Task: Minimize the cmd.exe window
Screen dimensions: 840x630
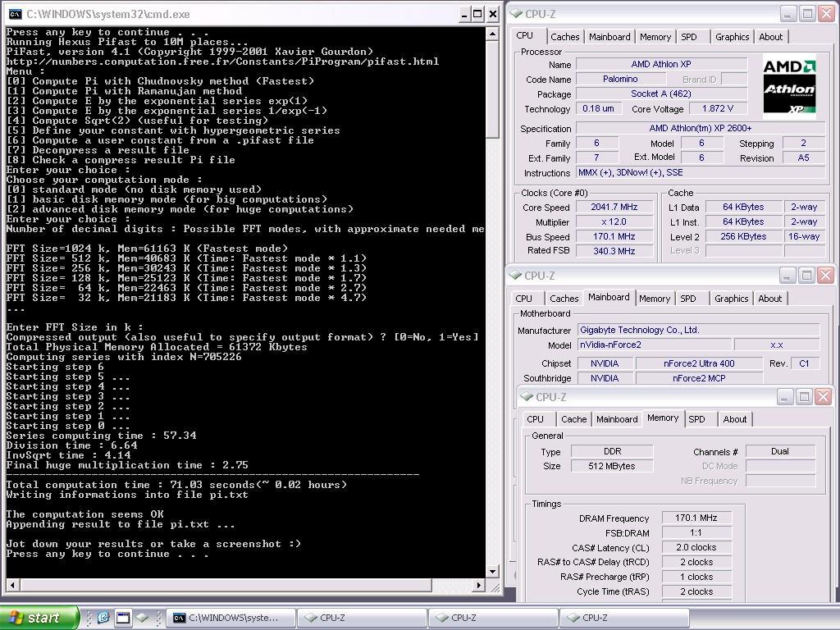Action: [464, 14]
